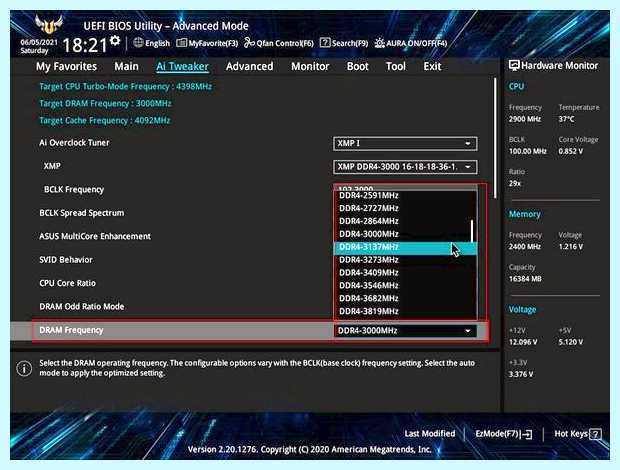Click the EzMode arrow icon

527,434
